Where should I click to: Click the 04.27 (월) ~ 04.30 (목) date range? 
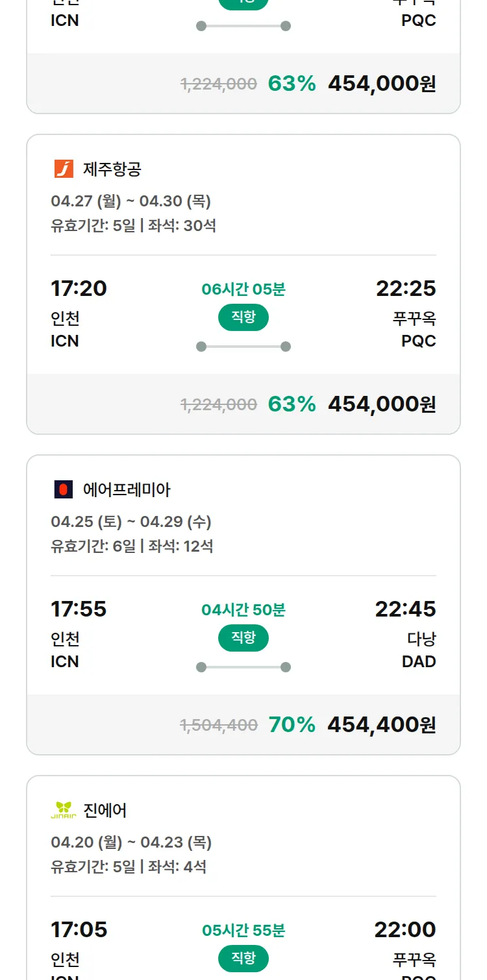point(131,201)
